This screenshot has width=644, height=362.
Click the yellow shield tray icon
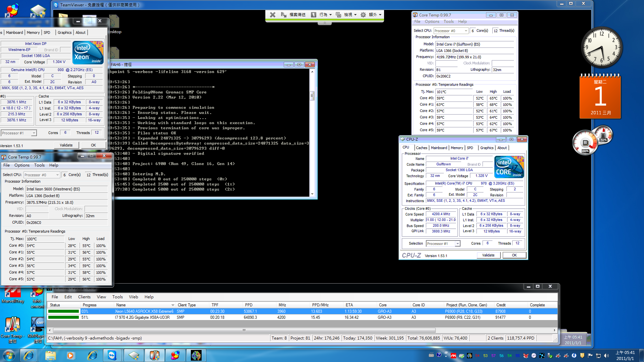[582, 356]
